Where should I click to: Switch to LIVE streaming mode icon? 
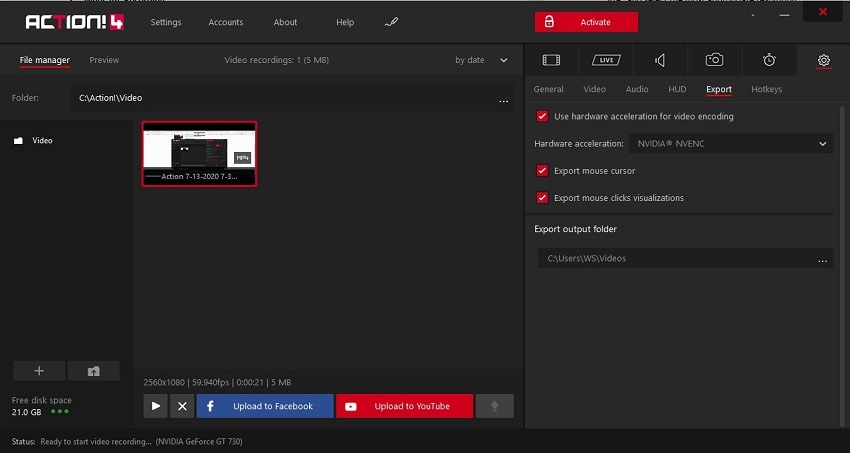click(605, 60)
